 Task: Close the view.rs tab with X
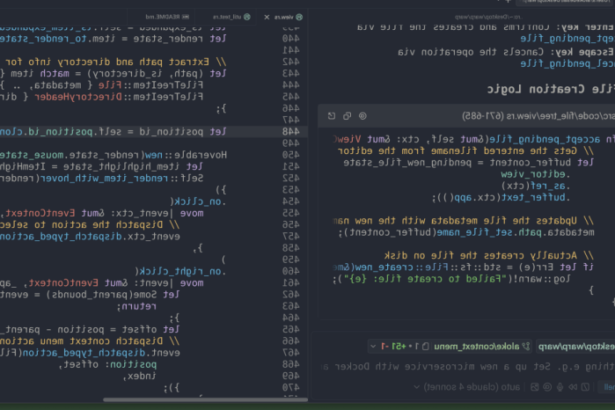[x=267, y=17]
